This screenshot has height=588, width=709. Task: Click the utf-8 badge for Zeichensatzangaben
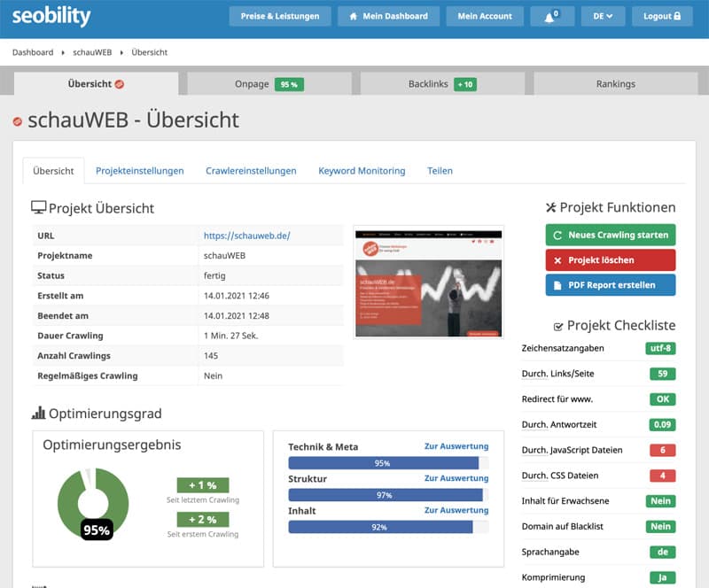tap(660, 349)
